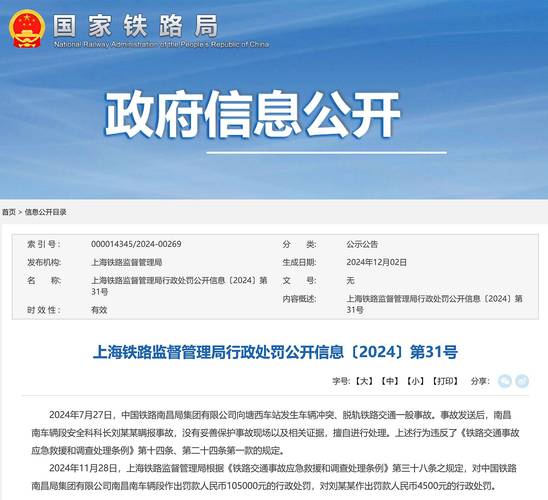The image size is (548, 500).
Task: Click the 生成日期 label
Action: (x=299, y=262)
